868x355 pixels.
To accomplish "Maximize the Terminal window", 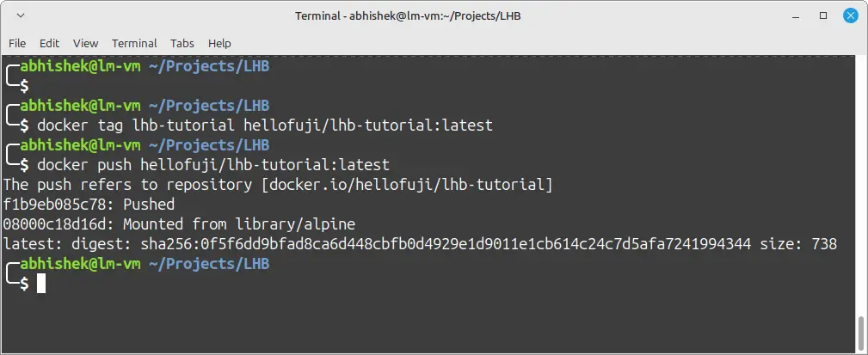I will point(823,15).
